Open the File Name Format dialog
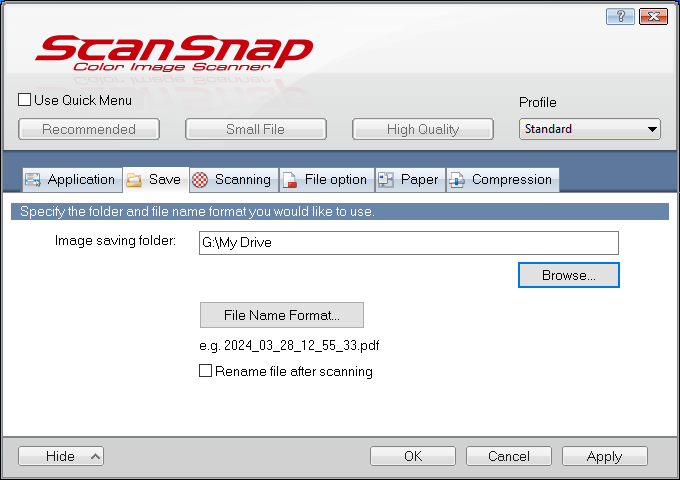The image size is (680, 480). coord(282,315)
